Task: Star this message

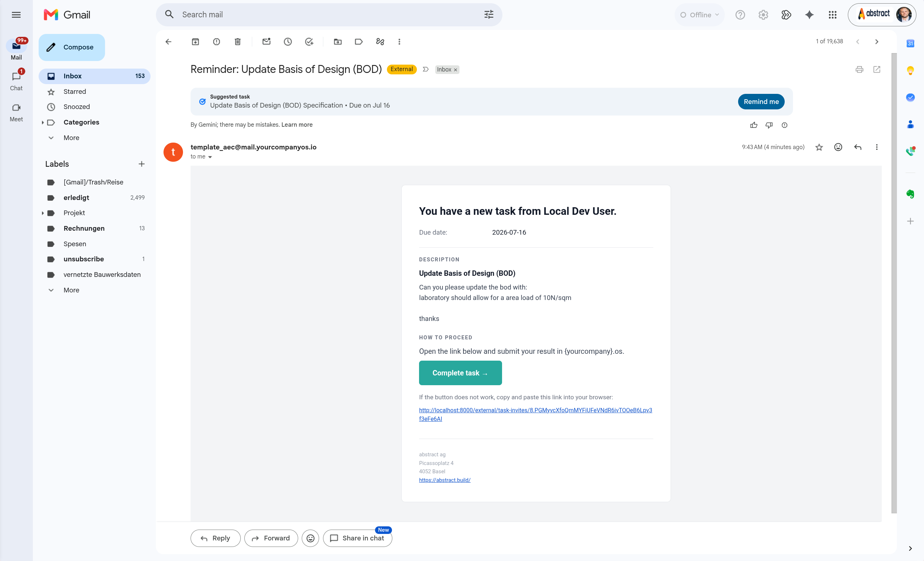Action: pyautogui.click(x=819, y=147)
